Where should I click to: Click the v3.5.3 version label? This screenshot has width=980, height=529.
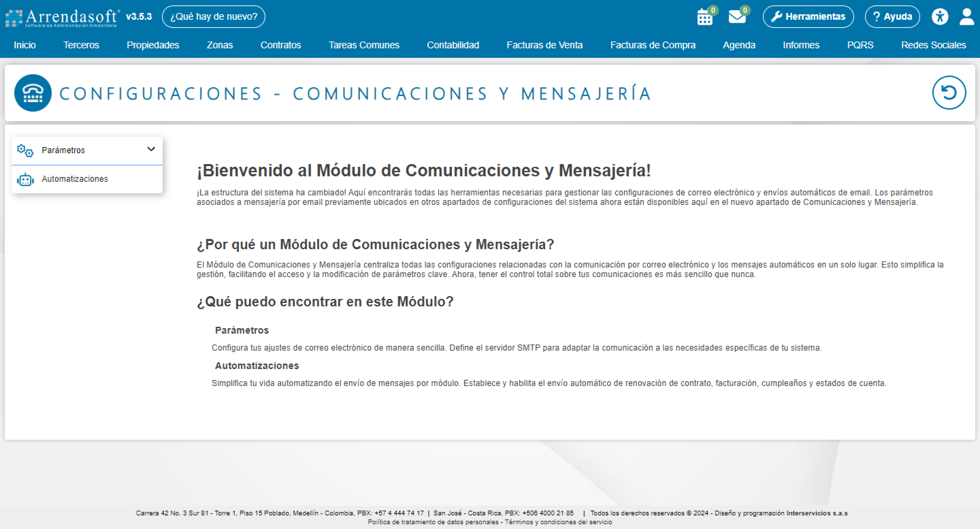pos(139,17)
